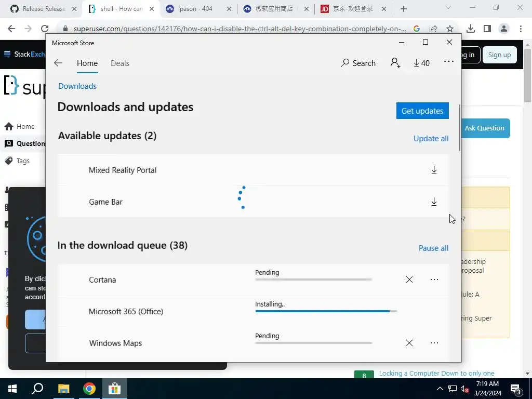Click Pause all link
The image size is (532, 399).
coord(434,248)
